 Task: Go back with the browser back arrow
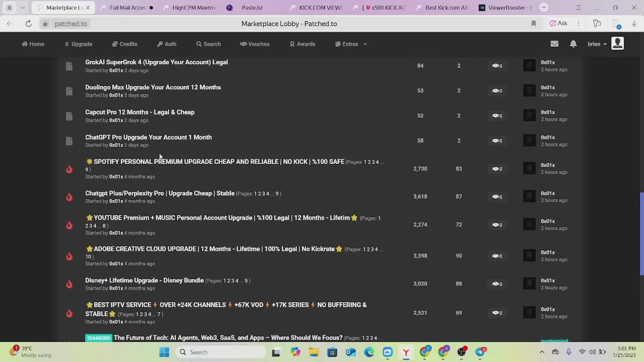pyautogui.click(x=10, y=24)
